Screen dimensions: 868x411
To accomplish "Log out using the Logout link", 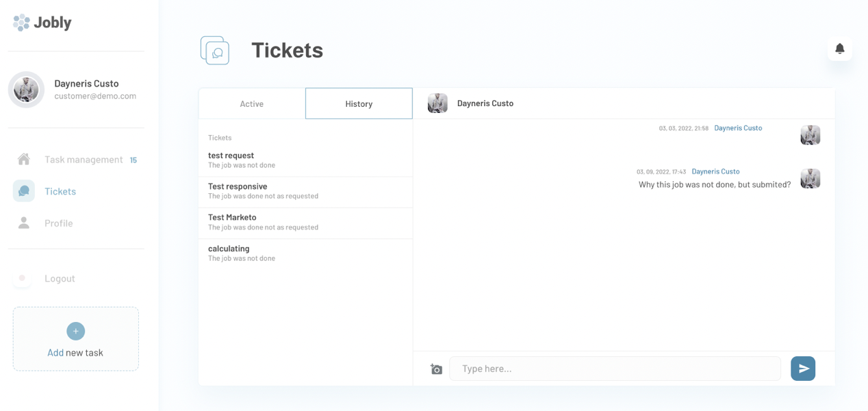I will (x=60, y=278).
